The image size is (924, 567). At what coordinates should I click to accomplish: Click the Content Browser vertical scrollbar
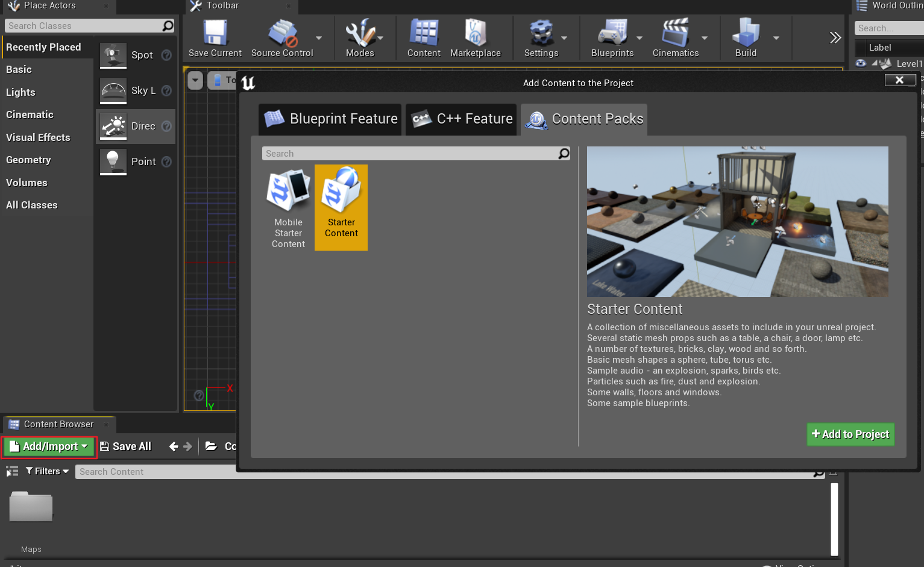[x=834, y=519]
